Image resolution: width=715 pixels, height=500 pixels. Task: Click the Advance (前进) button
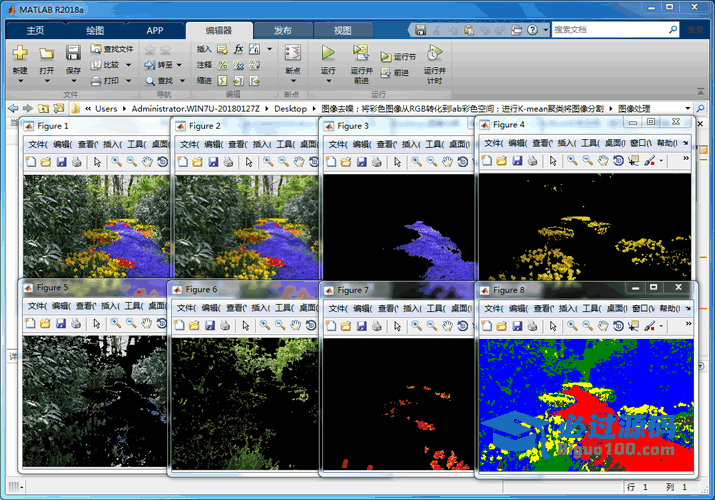[x=395, y=72]
